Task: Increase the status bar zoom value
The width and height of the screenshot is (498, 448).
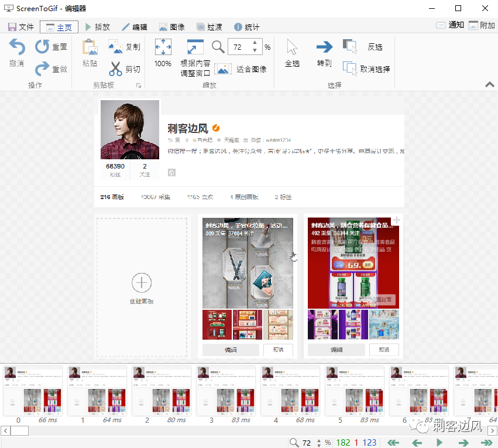Action: (319, 440)
